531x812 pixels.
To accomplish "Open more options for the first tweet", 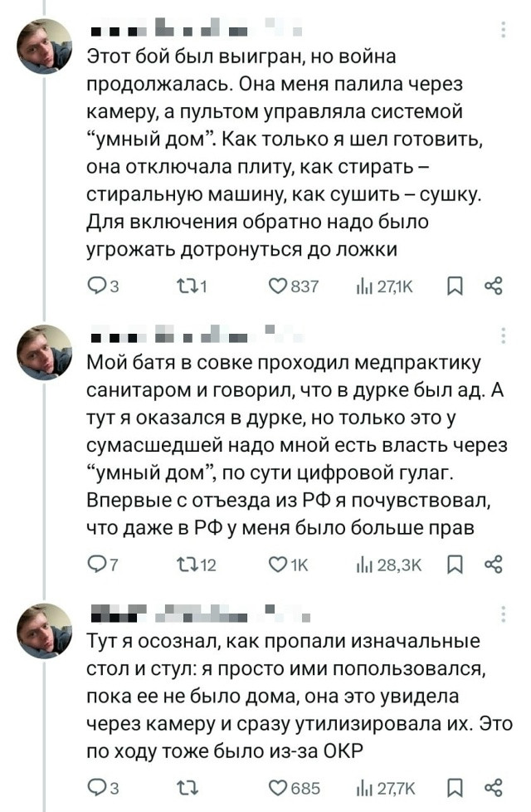I will coord(504,32).
